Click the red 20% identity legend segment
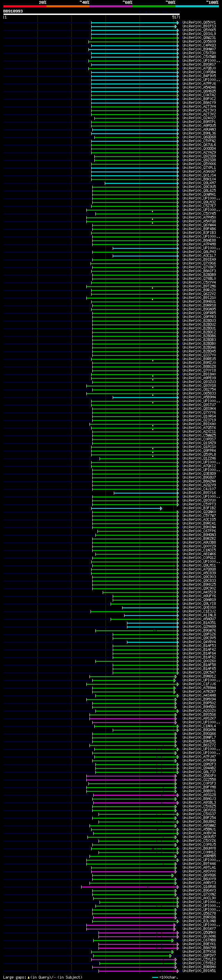The image size is (222, 980). pos(25,6)
